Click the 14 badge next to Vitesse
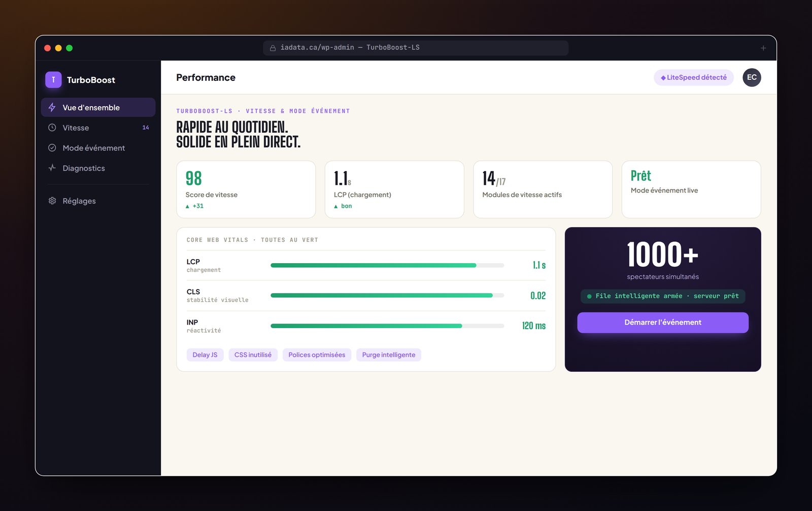The width and height of the screenshot is (812, 511). pyautogui.click(x=146, y=128)
